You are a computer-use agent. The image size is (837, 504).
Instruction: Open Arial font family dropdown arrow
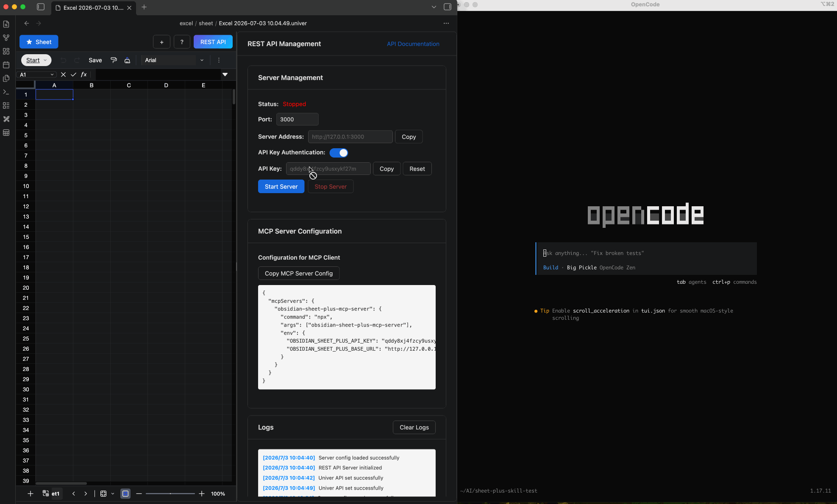click(202, 60)
